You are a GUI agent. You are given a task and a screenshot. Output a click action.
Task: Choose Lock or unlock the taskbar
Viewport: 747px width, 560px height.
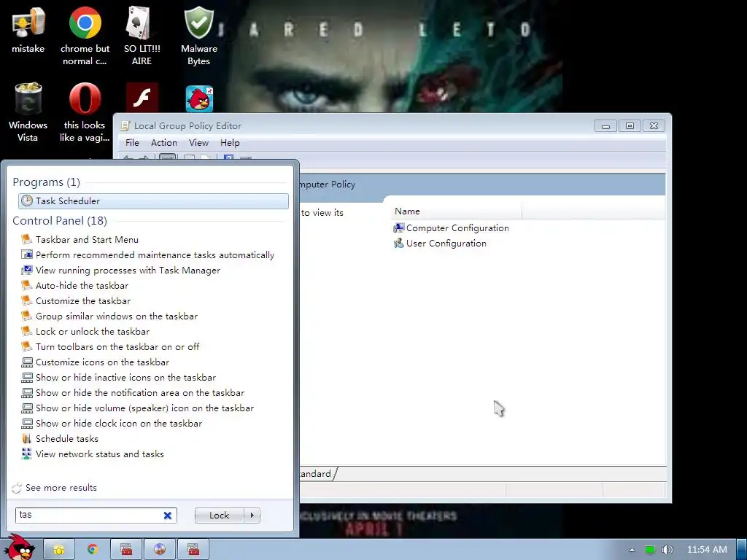click(85, 331)
